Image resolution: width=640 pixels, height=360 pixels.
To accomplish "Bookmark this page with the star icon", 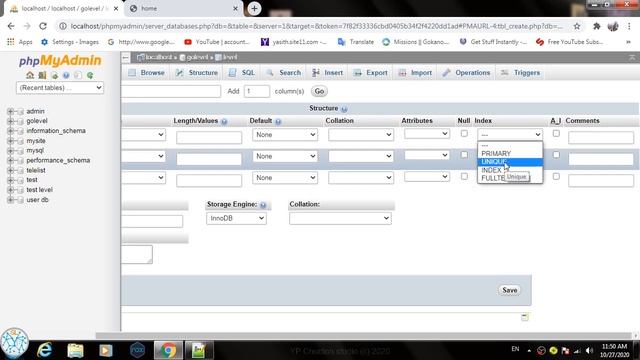I will [577, 26].
